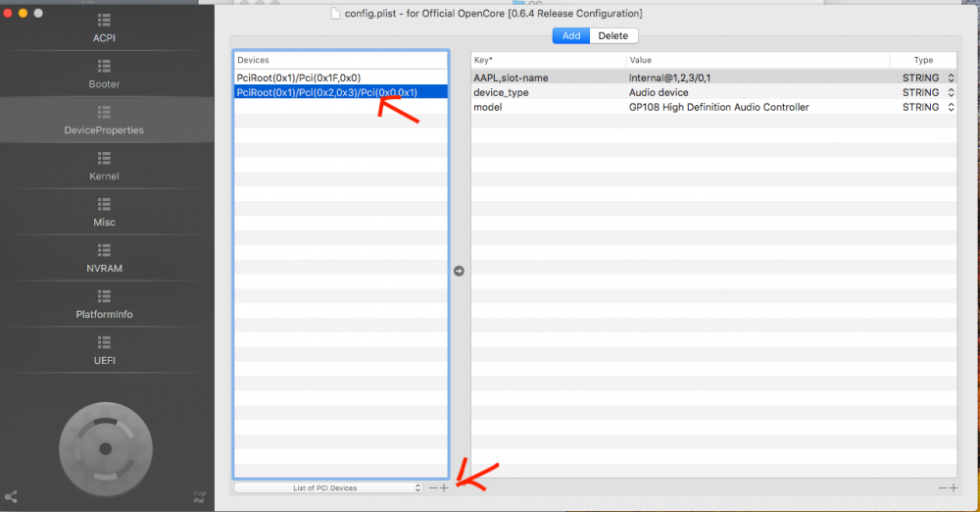The image size is (980, 512).
Task: Change the type of AAPL,slot-name row
Action: (x=928, y=77)
